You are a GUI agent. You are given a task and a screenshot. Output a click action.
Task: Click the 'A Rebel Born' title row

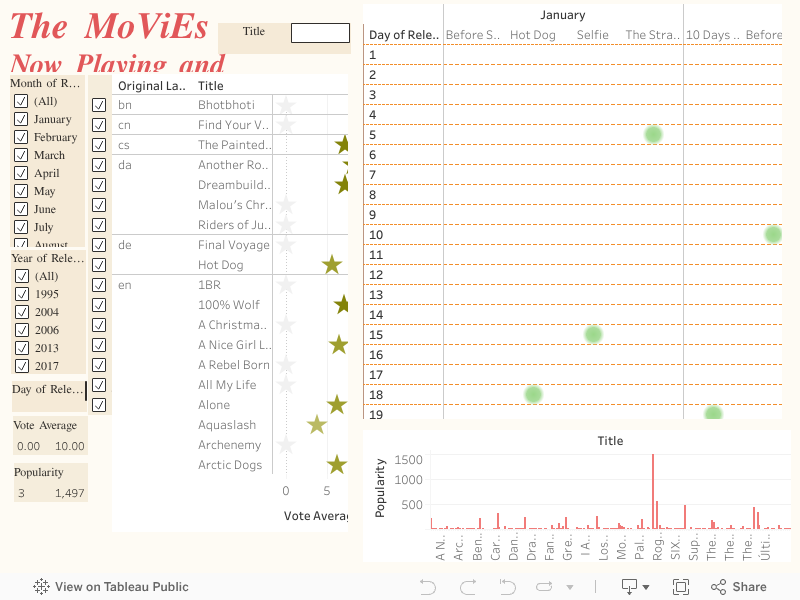click(x=234, y=365)
